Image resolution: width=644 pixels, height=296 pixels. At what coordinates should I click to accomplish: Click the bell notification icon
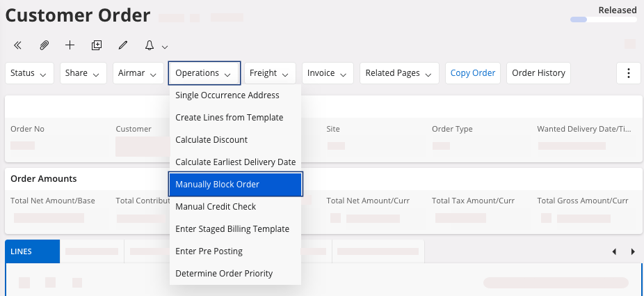pos(149,45)
